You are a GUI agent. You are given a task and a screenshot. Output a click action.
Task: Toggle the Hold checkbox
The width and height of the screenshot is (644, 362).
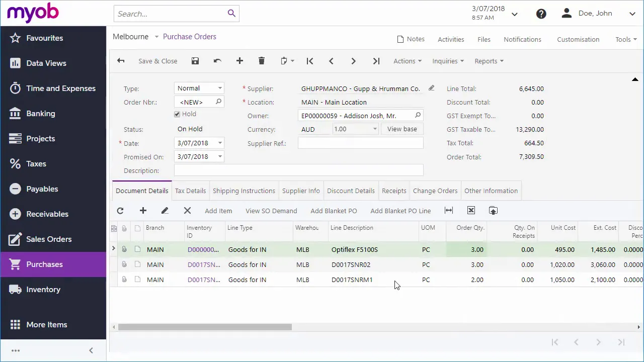tap(177, 114)
